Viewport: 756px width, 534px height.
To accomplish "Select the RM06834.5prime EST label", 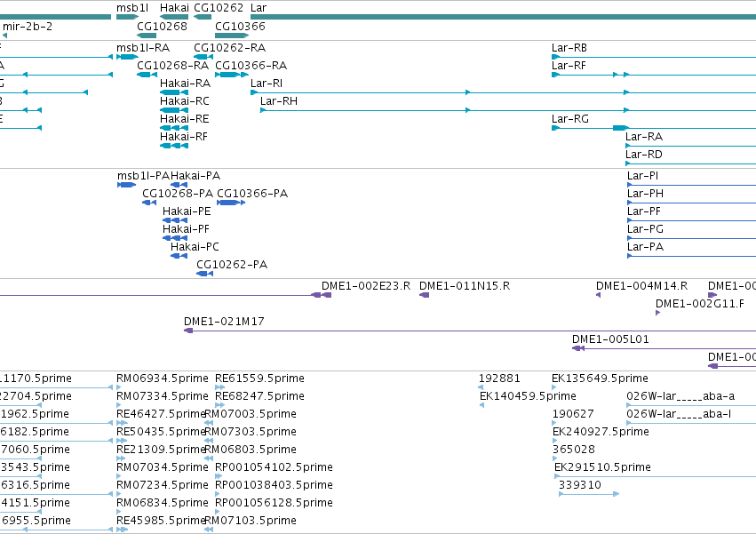I will coord(162,503).
